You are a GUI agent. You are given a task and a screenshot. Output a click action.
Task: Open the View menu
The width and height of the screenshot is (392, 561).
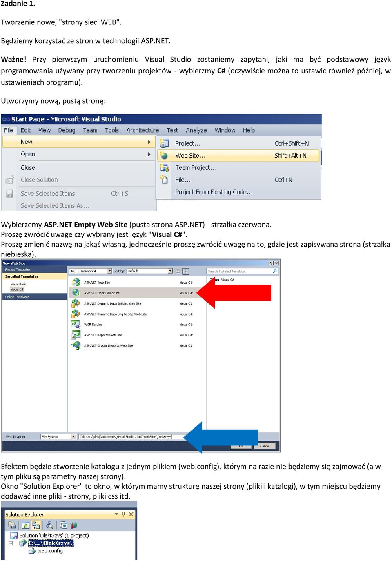pos(45,130)
